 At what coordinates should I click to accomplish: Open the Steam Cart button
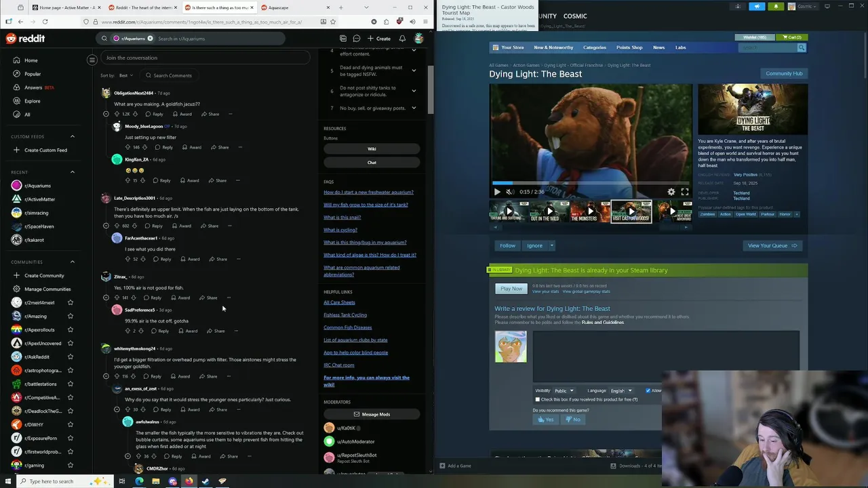[x=791, y=37]
